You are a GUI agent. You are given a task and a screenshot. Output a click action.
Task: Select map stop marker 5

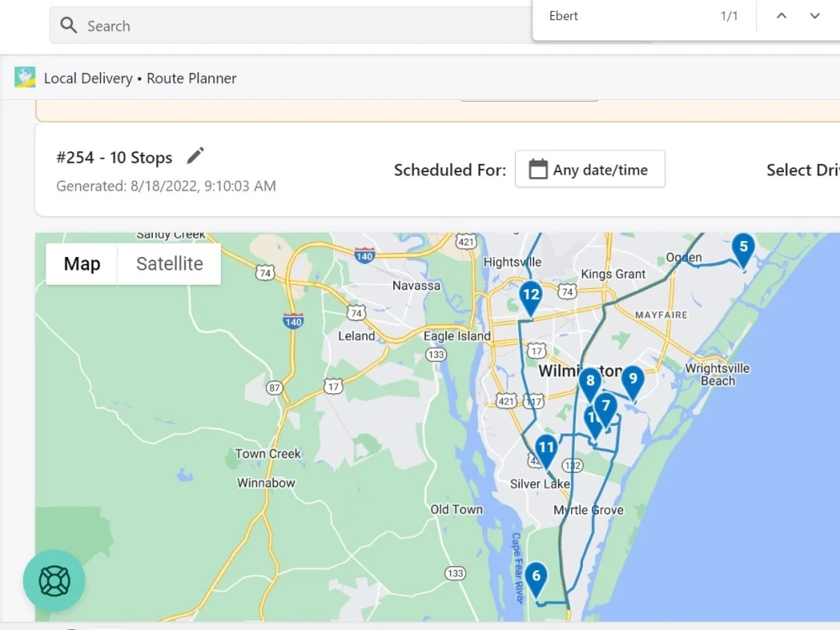click(x=743, y=250)
